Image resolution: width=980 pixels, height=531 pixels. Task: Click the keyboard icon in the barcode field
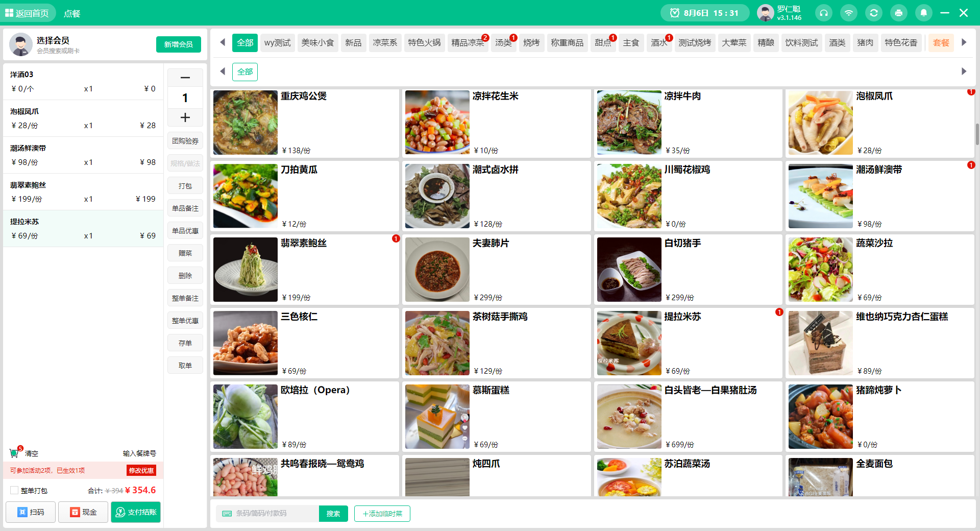tap(227, 514)
